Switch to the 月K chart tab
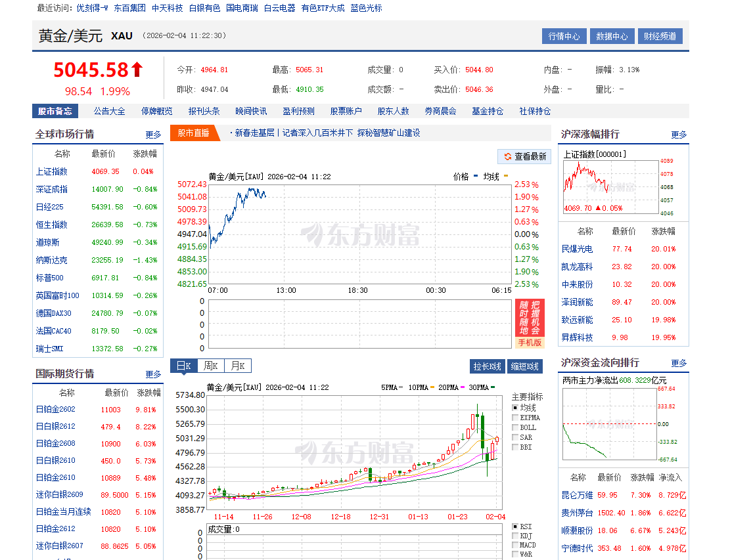 tap(238, 366)
